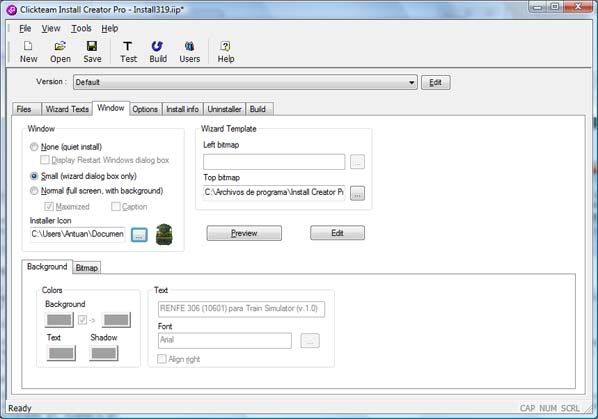Viewport: 598px width, 419px height.
Task: Click Edit button next to Version
Action: click(x=436, y=82)
